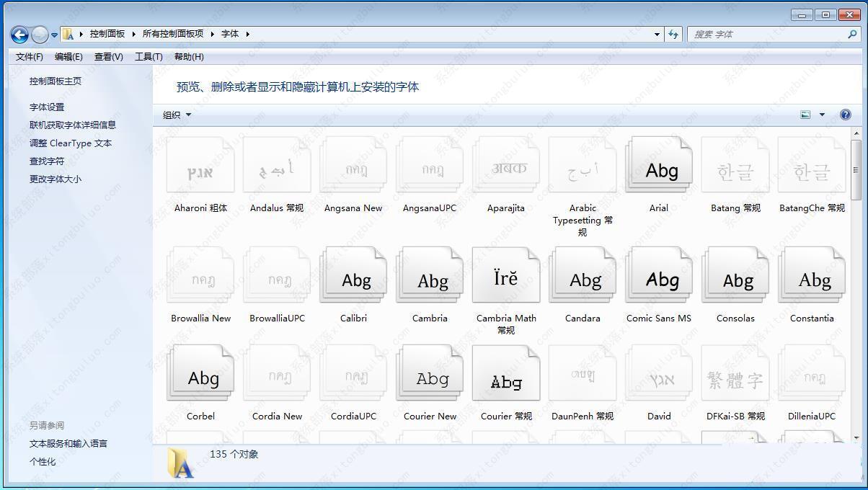Screen dimensions: 868x490
Task: Expand the address bar history dropdown
Action: pyautogui.click(x=655, y=34)
